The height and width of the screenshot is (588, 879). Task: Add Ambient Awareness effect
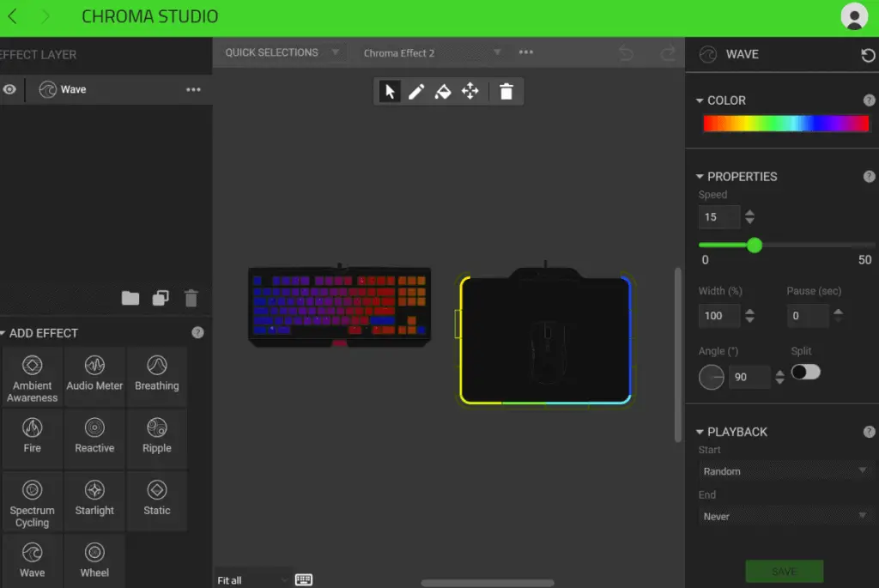pos(33,378)
